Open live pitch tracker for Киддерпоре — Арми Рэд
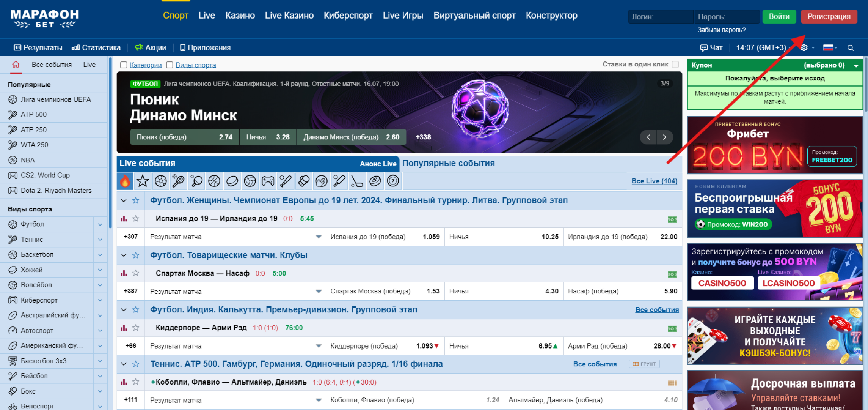The width and height of the screenshot is (868, 410). pos(672,329)
